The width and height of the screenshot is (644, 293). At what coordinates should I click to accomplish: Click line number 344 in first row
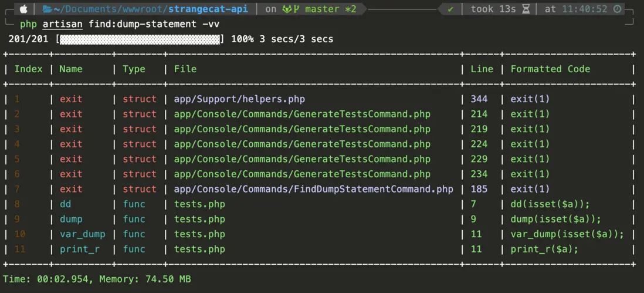479,99
